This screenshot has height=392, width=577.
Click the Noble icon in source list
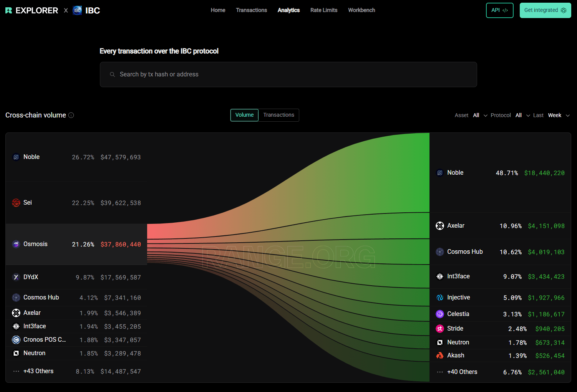[16, 157]
